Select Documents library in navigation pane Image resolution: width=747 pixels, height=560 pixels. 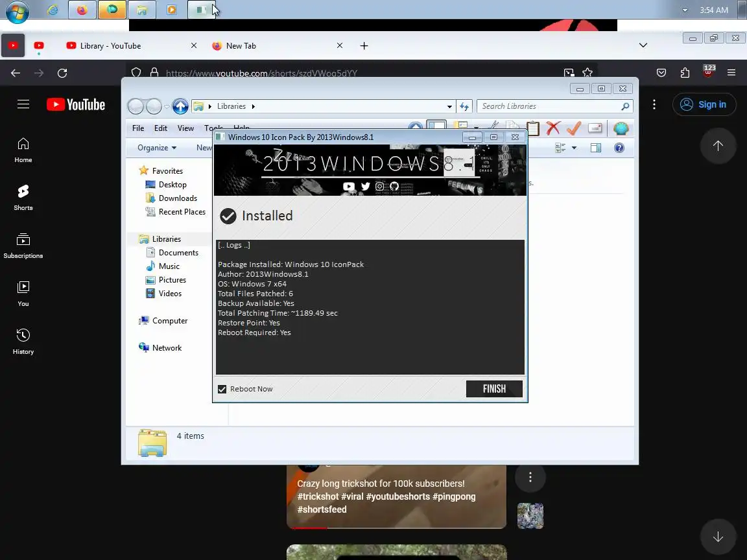tap(178, 252)
